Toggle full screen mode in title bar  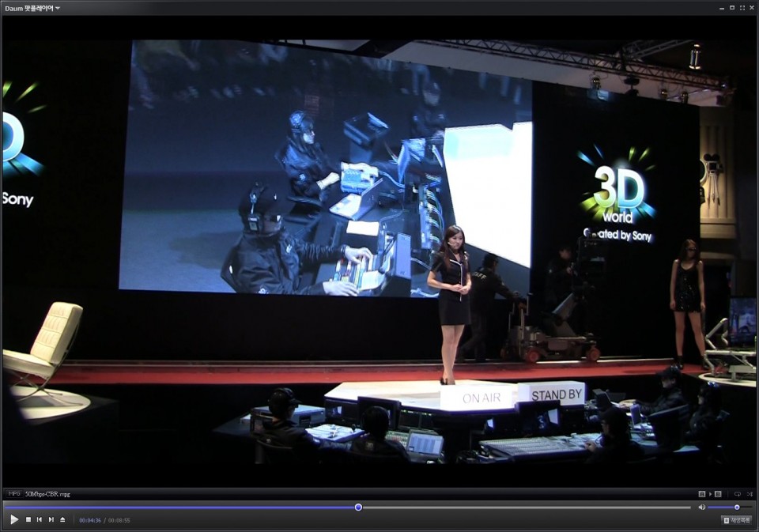coord(742,8)
